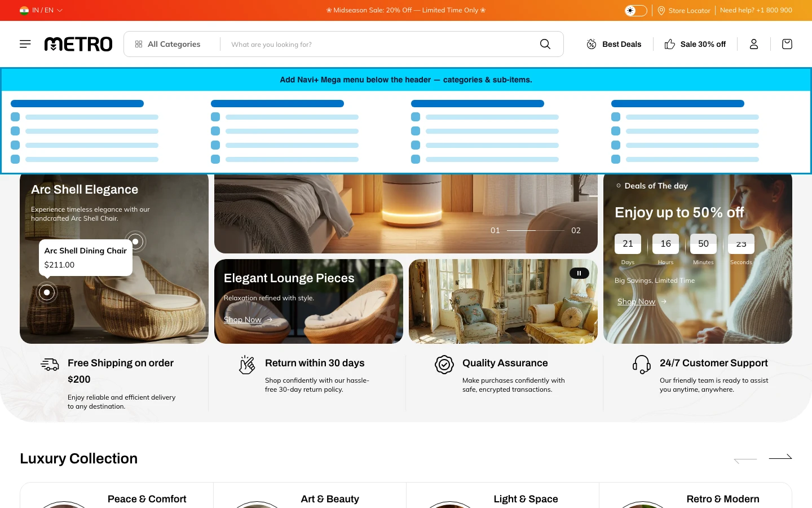Toggle the dark mode switch

click(x=636, y=10)
